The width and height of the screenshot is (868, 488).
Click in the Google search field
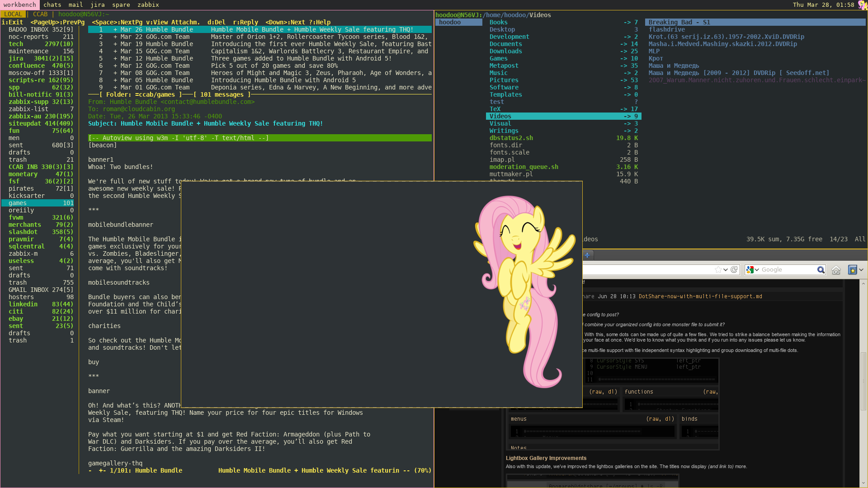[787, 270]
